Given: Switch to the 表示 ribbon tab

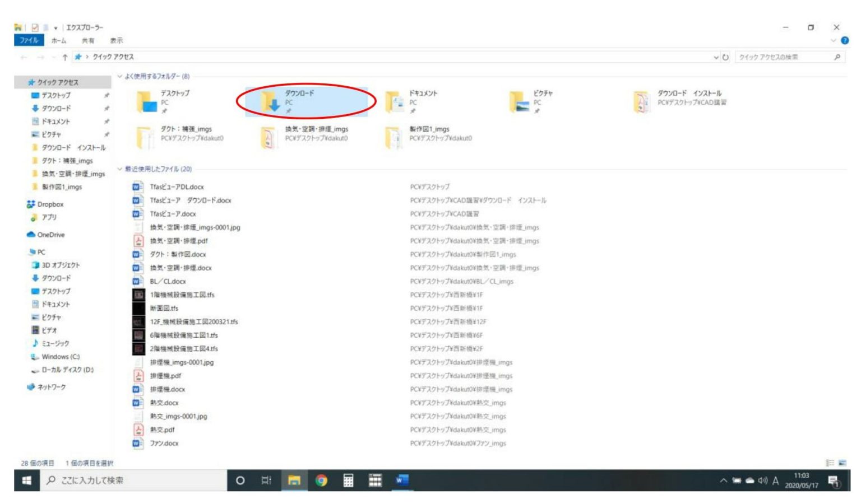Looking at the screenshot, I should 116,40.
